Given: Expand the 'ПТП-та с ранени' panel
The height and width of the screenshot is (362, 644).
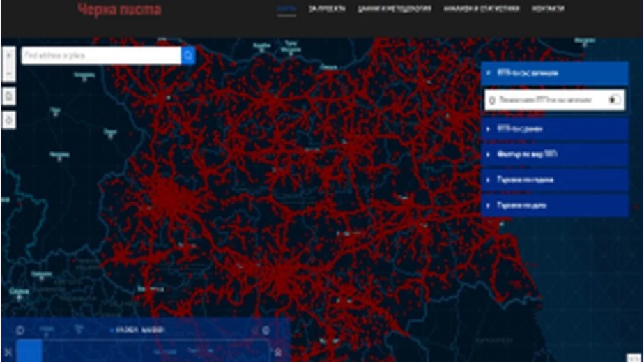Looking at the screenshot, I should tap(555, 129).
